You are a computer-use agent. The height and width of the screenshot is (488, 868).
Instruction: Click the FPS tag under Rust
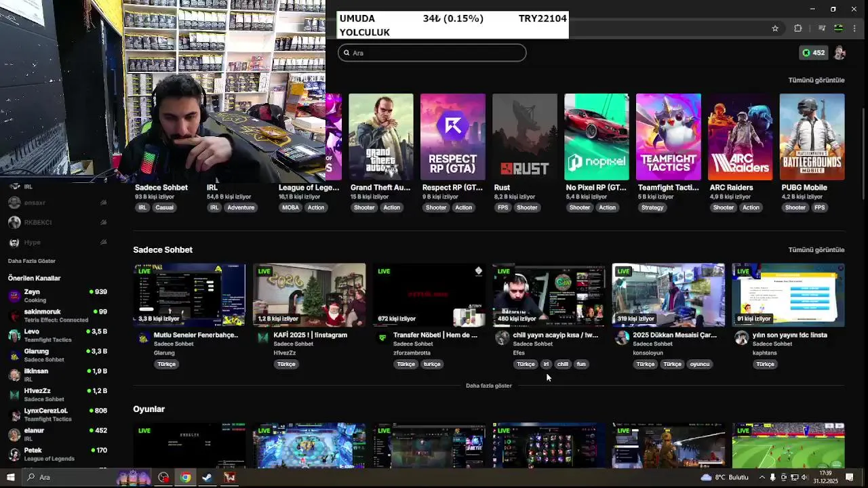[x=502, y=207]
